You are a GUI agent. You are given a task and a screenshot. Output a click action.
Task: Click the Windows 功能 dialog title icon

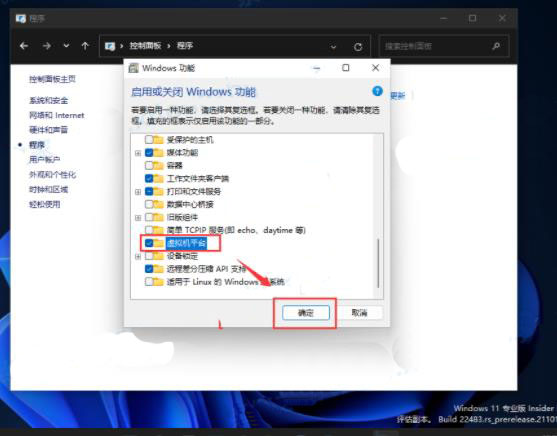point(134,68)
